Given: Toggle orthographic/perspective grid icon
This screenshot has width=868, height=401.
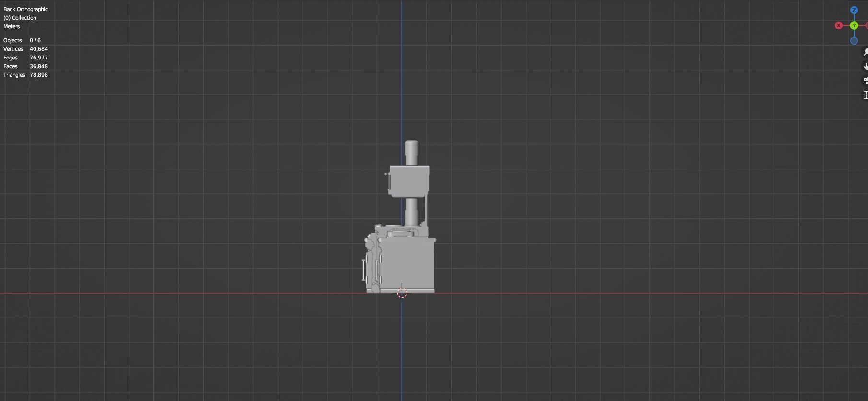Looking at the screenshot, I should [x=865, y=95].
